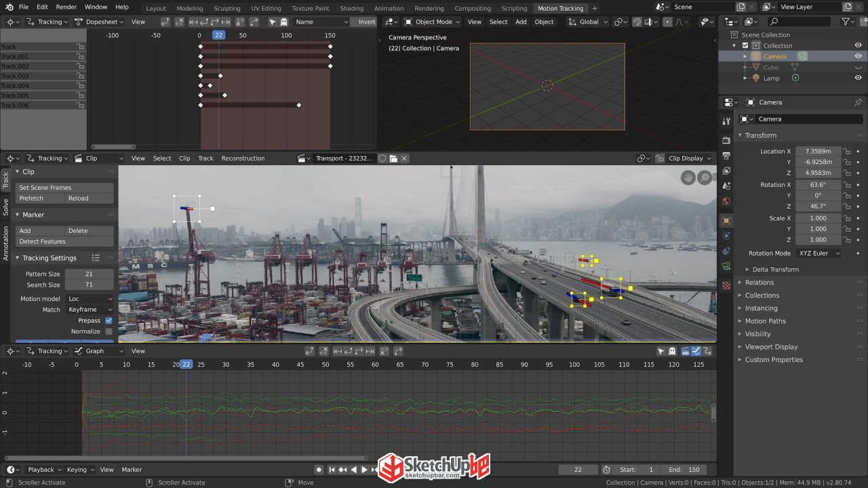Screen dimensions: 868x488
Task: Expand the Relations panel
Action: click(x=759, y=283)
